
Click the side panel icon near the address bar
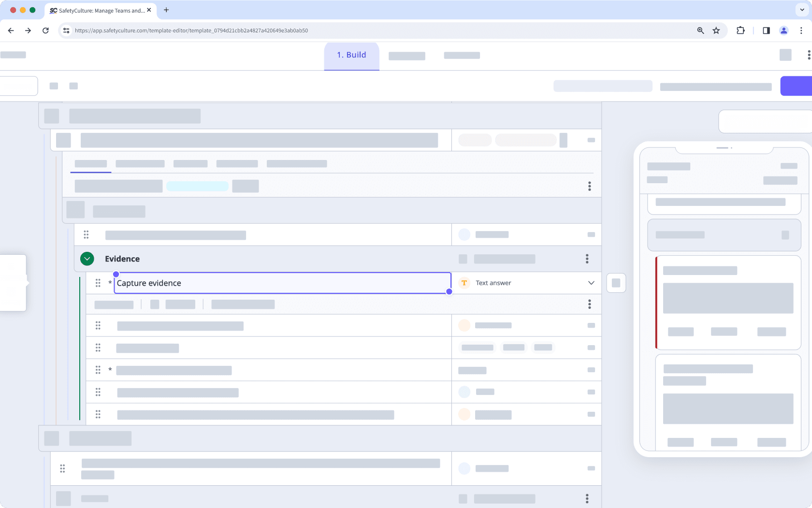(x=766, y=30)
